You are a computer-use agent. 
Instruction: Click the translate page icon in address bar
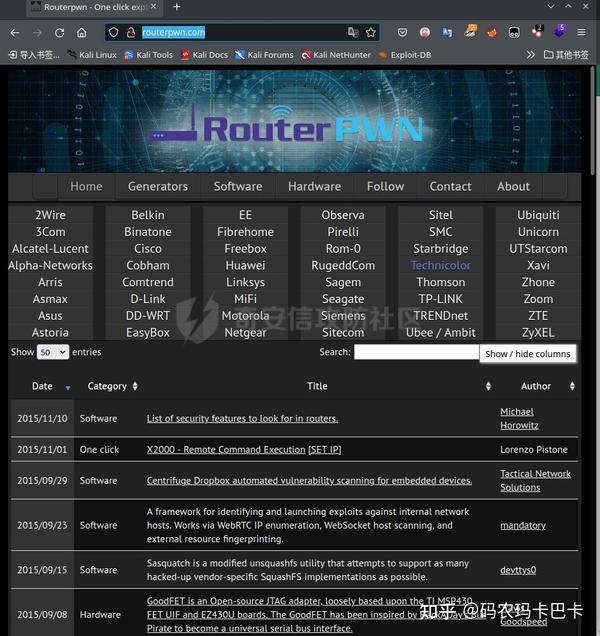(353, 32)
